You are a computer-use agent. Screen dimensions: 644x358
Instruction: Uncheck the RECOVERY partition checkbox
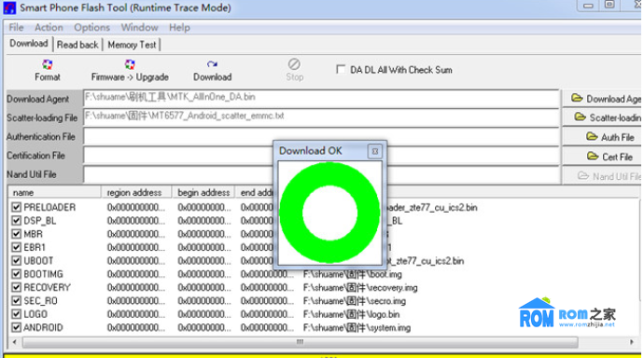pos(16,287)
